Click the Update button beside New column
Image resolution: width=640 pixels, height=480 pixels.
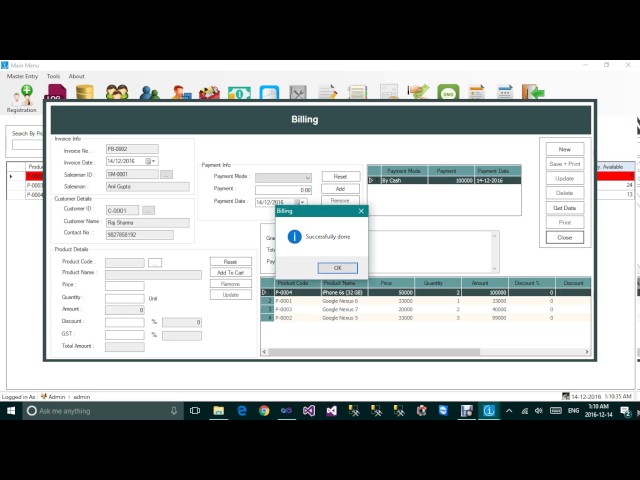[565, 178]
